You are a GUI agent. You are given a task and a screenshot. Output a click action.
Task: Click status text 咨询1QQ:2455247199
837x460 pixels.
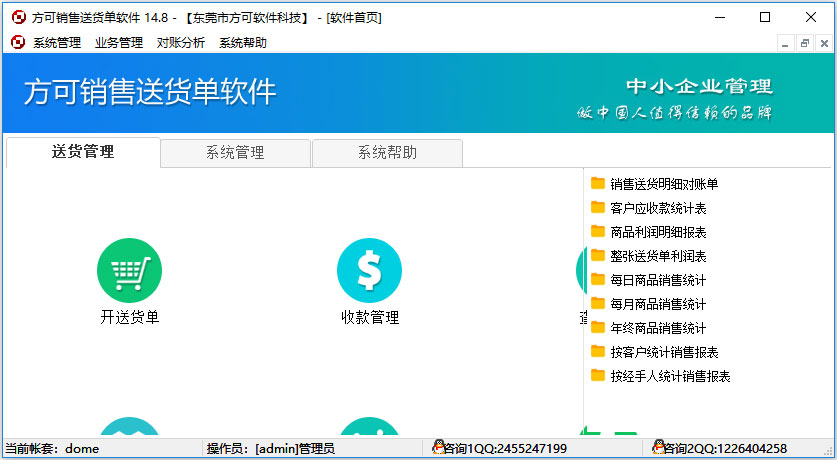[506, 449]
